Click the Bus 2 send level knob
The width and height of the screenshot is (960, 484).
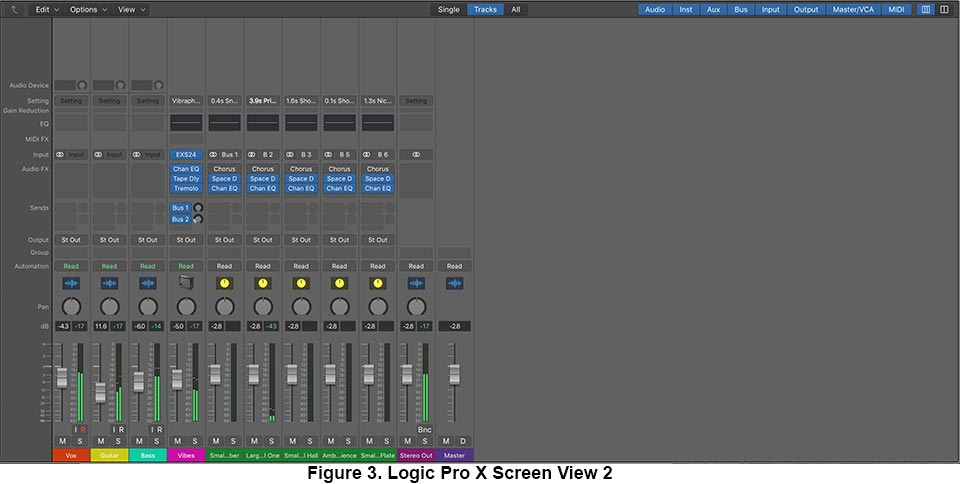pos(198,219)
